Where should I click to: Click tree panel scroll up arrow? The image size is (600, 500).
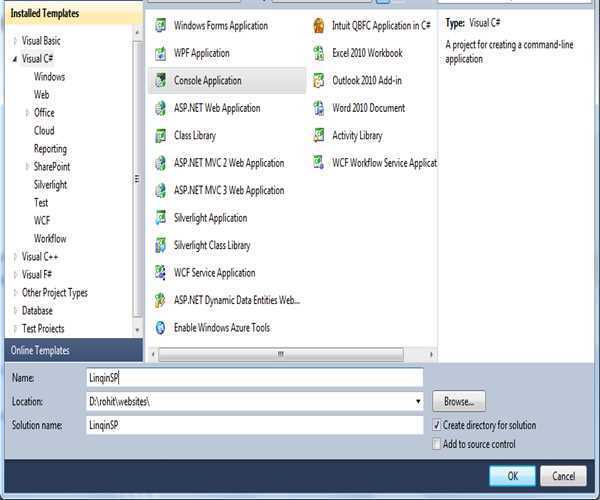click(x=137, y=33)
